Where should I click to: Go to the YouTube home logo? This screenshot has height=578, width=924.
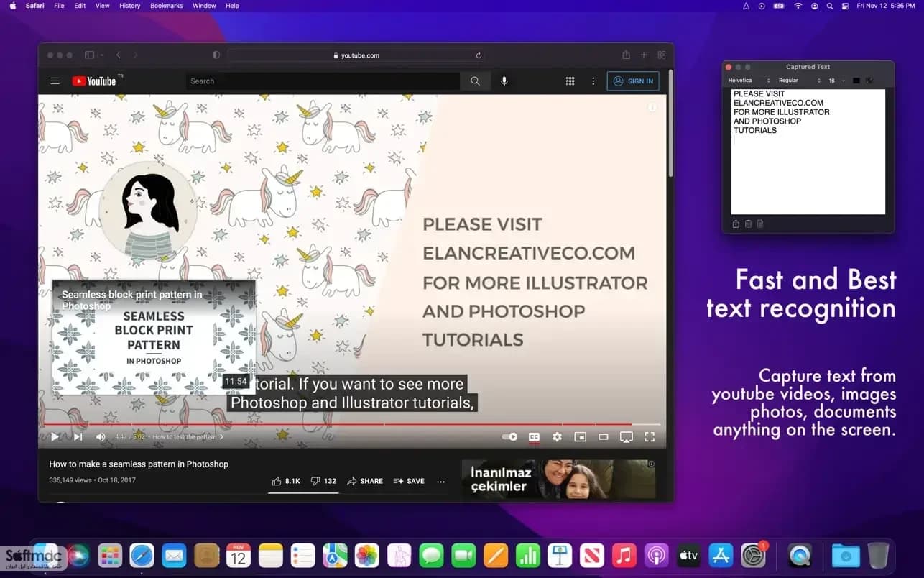pos(94,81)
